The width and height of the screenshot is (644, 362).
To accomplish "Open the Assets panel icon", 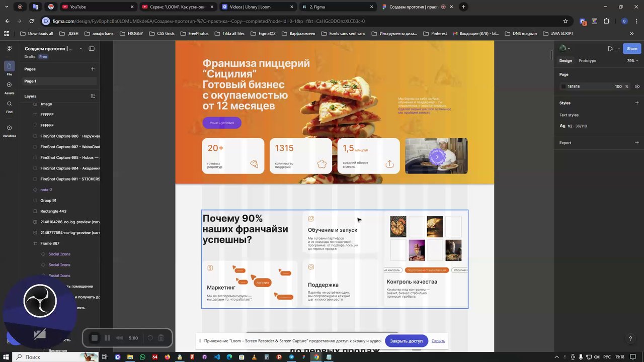I will [9, 85].
